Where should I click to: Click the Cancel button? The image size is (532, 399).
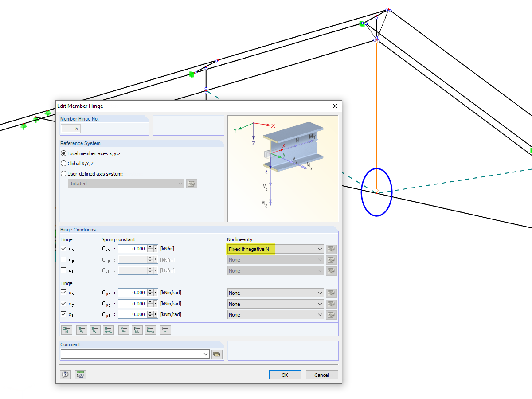pyautogui.click(x=322, y=375)
